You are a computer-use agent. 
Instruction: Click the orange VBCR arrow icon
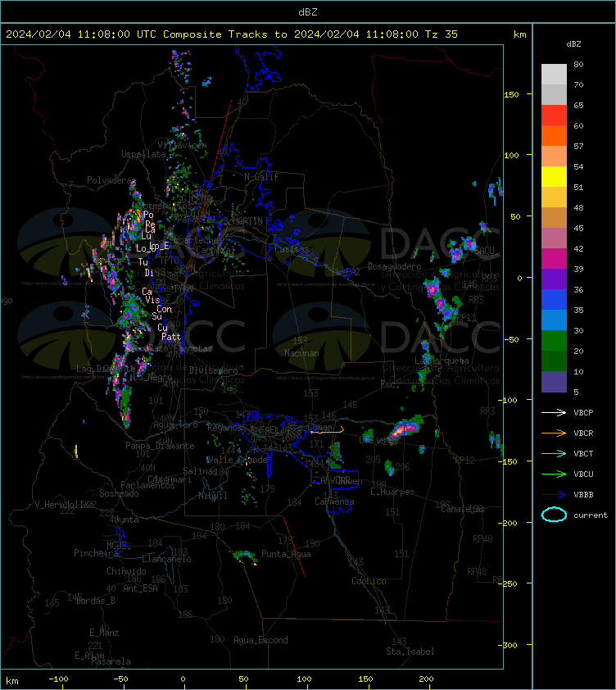click(x=554, y=433)
